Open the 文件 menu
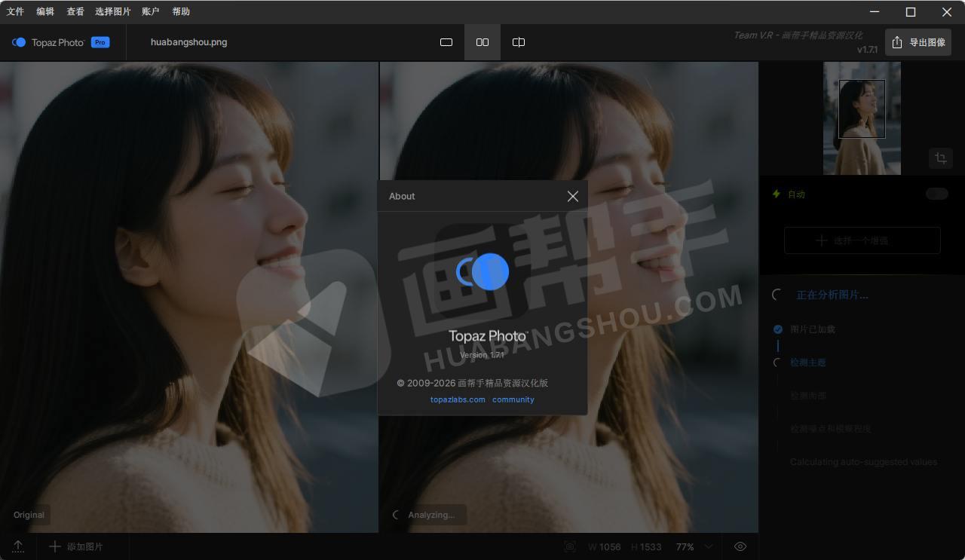The height and width of the screenshot is (560, 965). click(x=15, y=11)
